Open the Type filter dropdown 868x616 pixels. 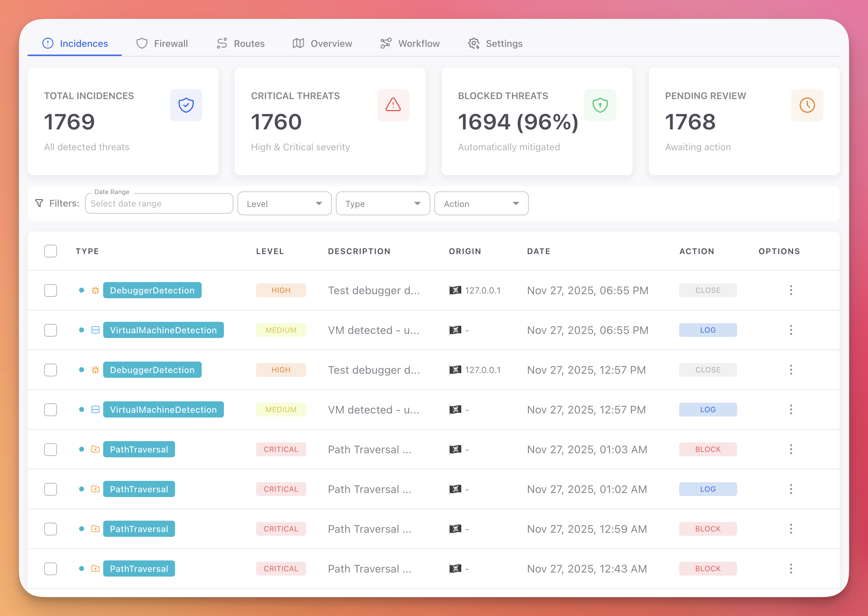tap(382, 203)
